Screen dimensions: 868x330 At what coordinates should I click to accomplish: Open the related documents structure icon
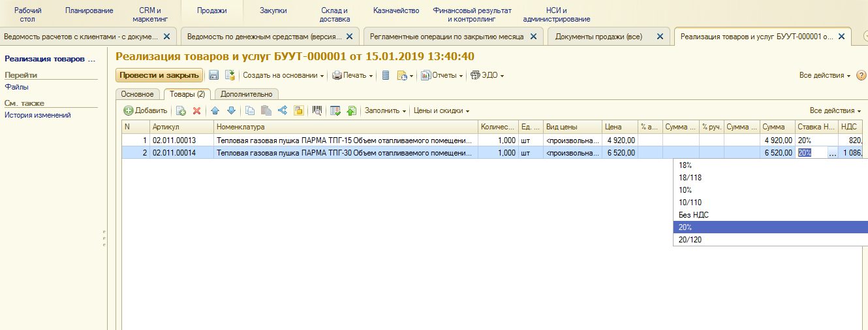[386, 75]
